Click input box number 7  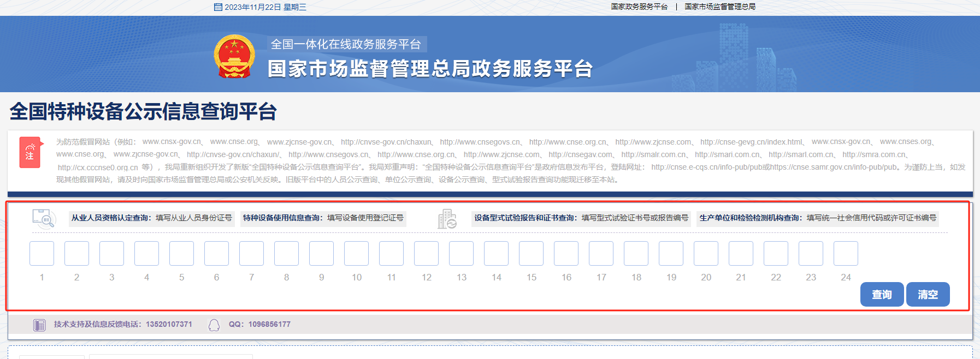pyautogui.click(x=252, y=254)
